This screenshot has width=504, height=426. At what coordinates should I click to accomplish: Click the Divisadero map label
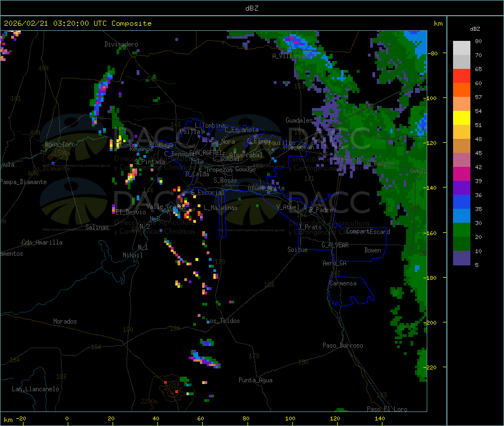pos(121,44)
